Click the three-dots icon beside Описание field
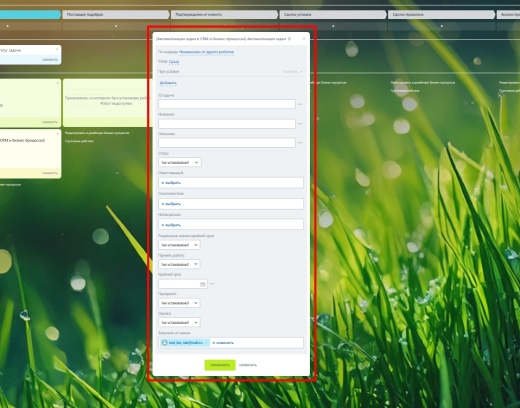This screenshot has width=520, height=408. coord(300,143)
